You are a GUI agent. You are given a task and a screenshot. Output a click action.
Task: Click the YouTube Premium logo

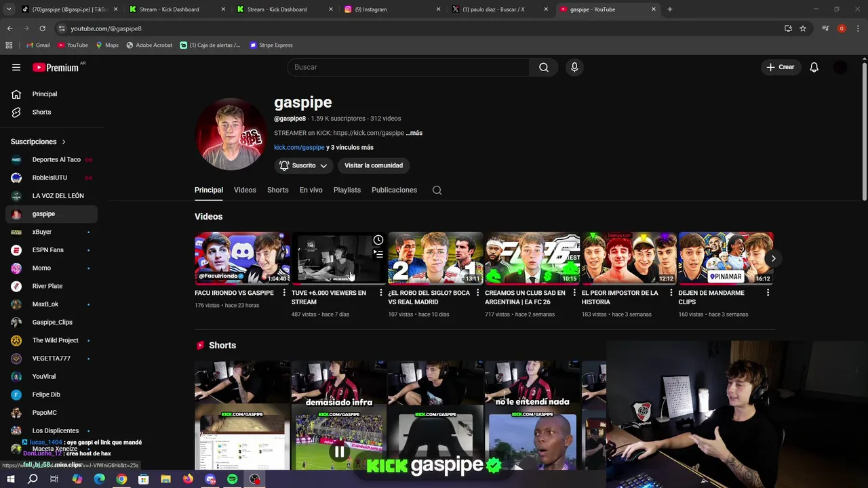click(56, 67)
